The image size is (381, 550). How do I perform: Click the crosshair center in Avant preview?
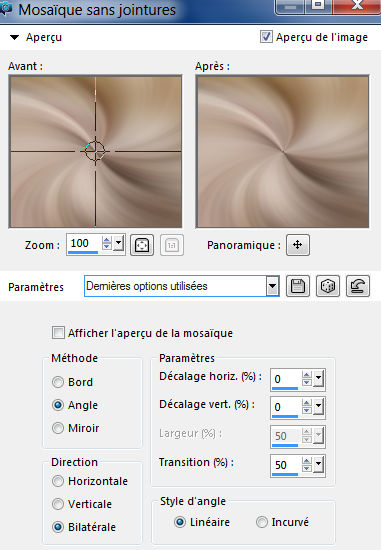click(95, 152)
